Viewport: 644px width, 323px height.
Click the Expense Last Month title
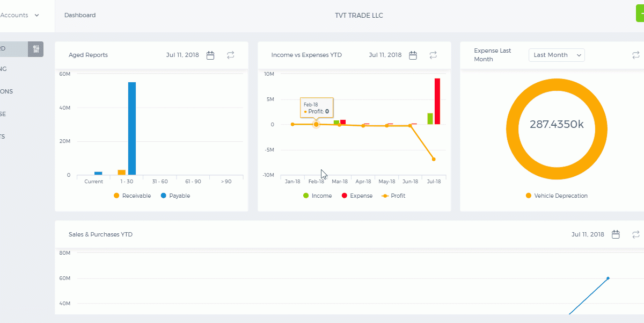point(493,55)
